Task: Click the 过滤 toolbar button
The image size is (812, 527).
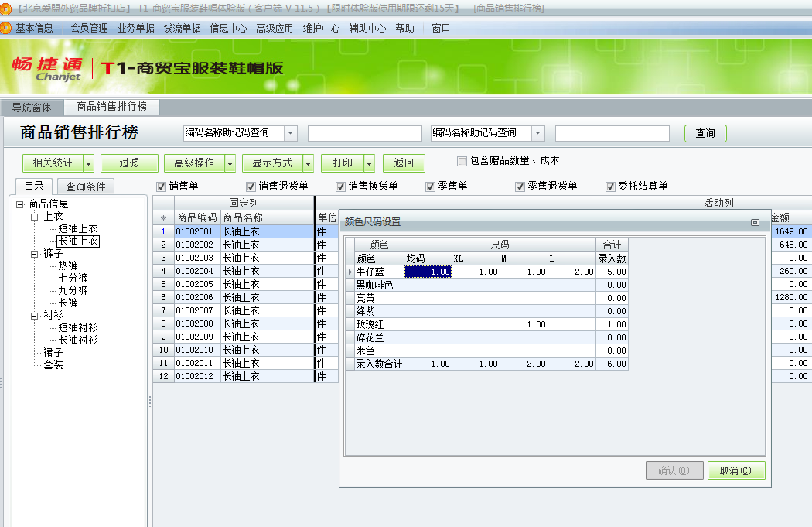Action: 128,163
